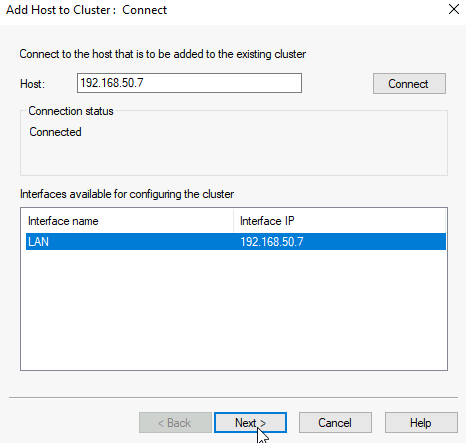466x443 pixels.
Task: Sort by the Interface IP column header
Action: (340, 221)
